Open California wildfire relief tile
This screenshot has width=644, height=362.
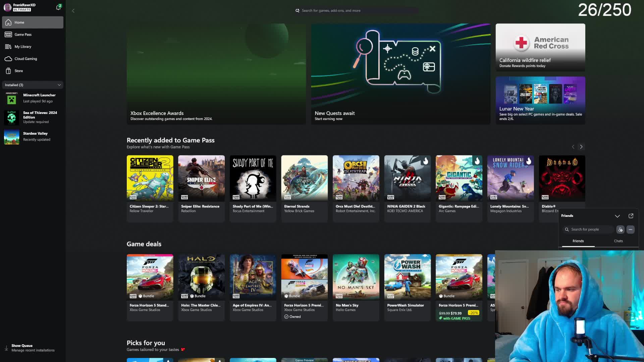pos(540,47)
